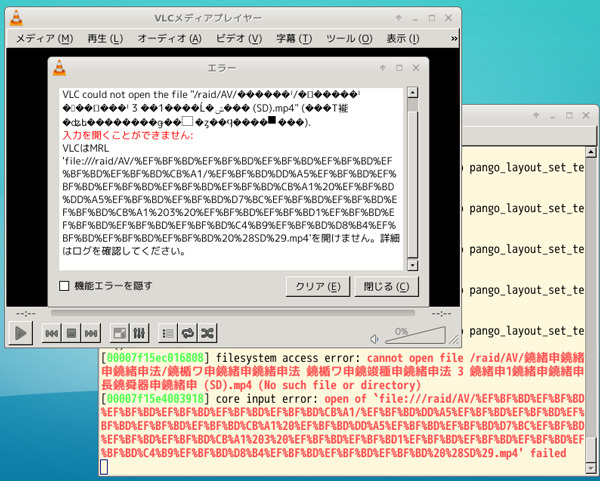The height and width of the screenshot is (481, 600).
Task: Click the 閉じる (C) button
Action: (386, 287)
